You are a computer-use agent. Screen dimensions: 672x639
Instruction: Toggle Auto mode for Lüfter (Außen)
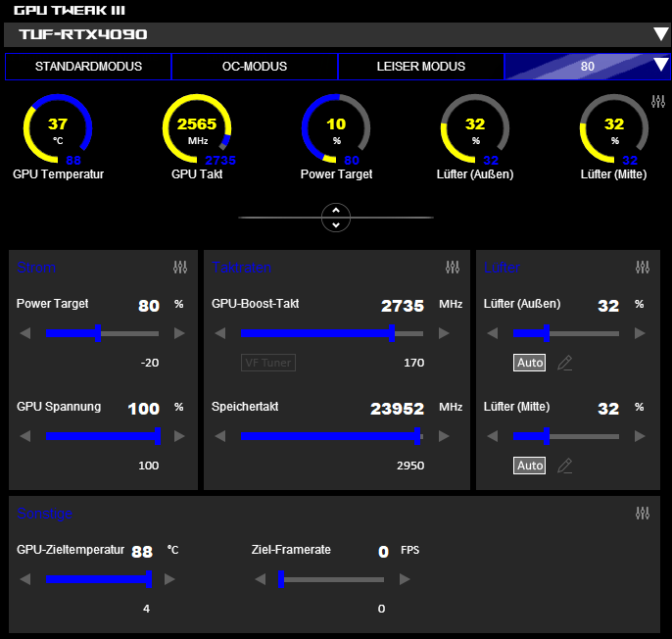(x=530, y=363)
